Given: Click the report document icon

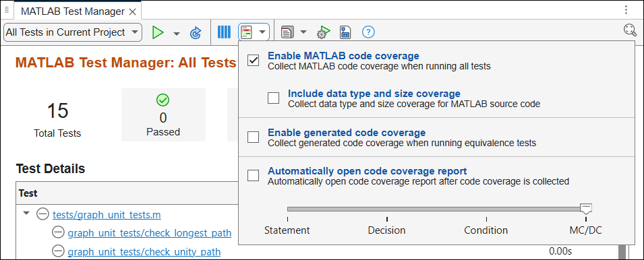Looking at the screenshot, I should tap(287, 32).
